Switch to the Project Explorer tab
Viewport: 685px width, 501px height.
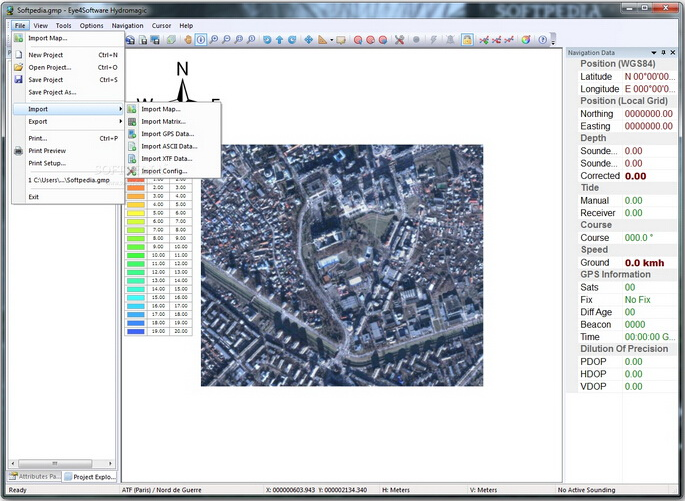click(90, 477)
